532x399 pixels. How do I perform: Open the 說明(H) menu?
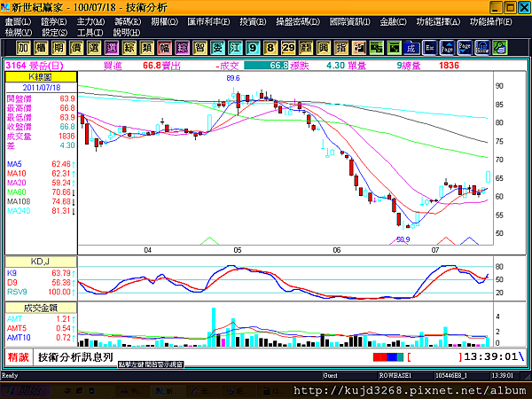[127, 33]
